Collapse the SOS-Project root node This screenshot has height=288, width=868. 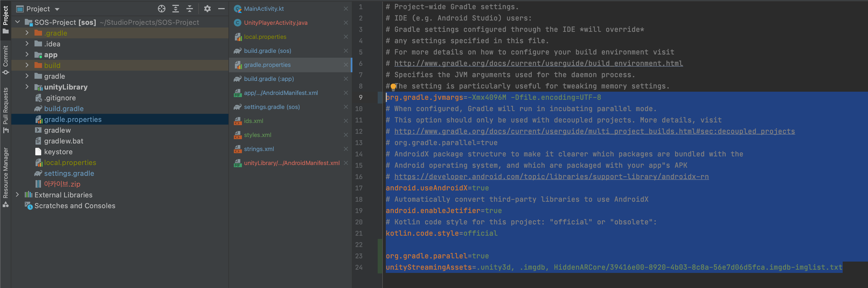pos(18,22)
